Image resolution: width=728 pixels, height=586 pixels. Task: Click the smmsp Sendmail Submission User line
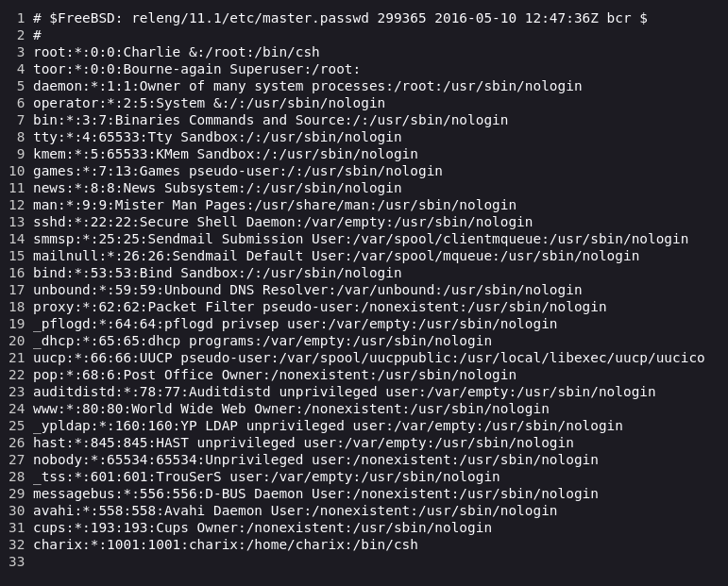(x=361, y=239)
